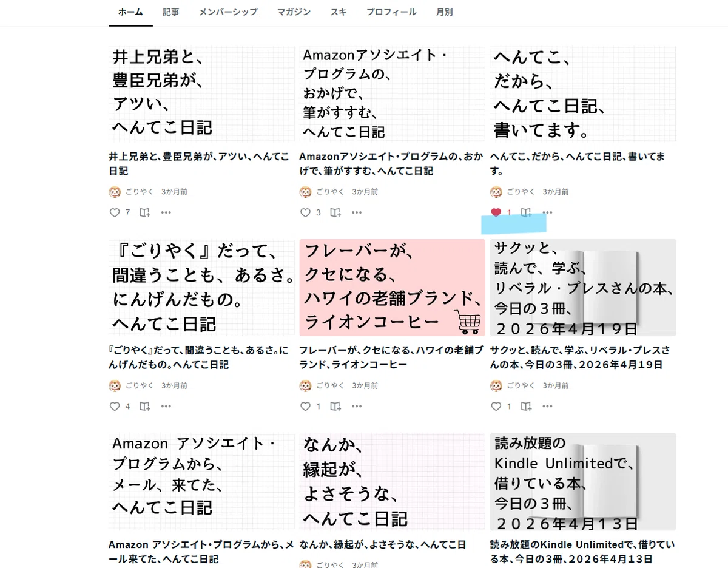Open the メンバーシップ tab
Image resolution: width=728 pixels, height=568 pixels.
(x=228, y=12)
